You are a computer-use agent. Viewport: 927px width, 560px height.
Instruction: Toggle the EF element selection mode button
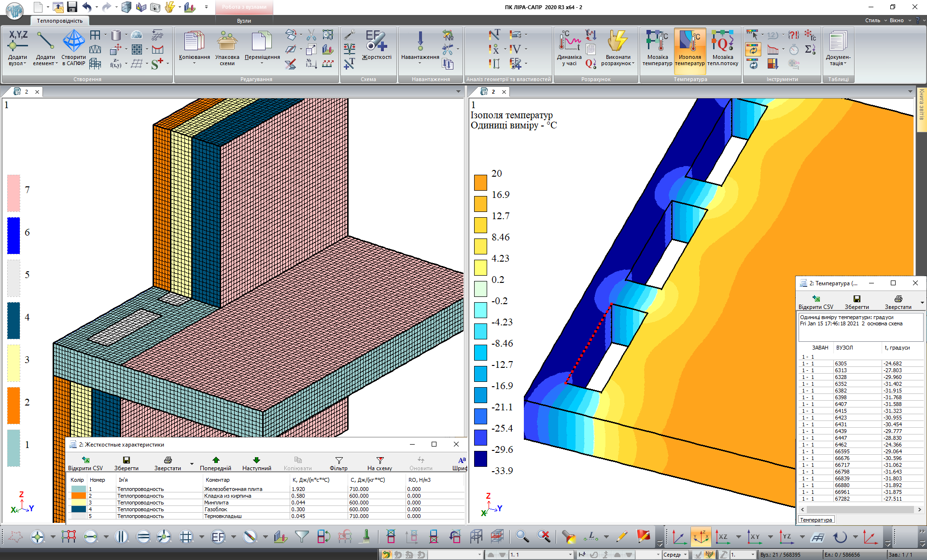(x=218, y=536)
